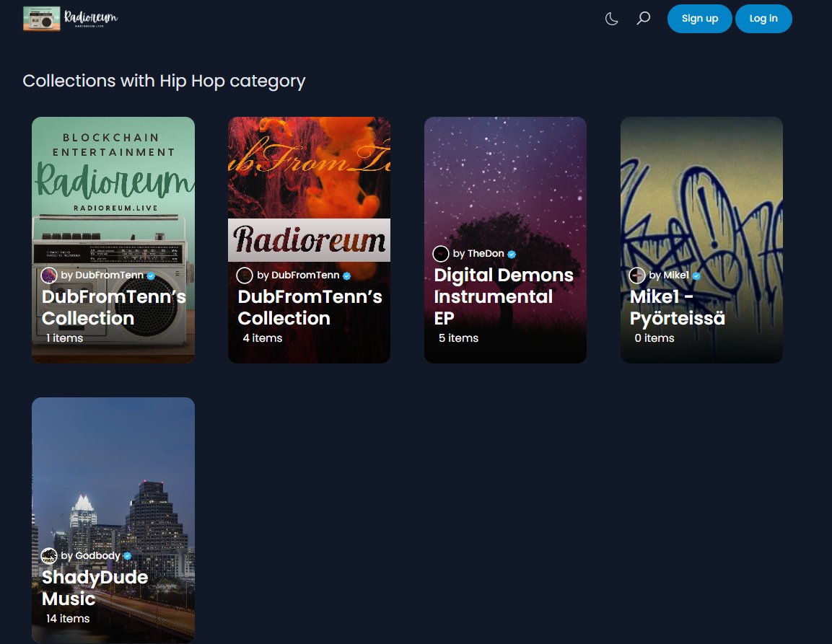
Task: Click DubFromTenn avatar on the 1 items card
Action: point(49,275)
